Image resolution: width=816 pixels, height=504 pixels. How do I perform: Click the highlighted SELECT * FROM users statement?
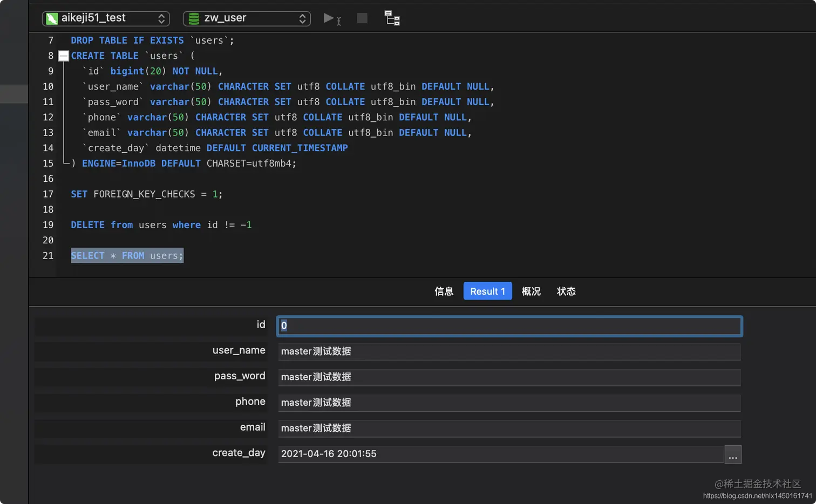[x=127, y=256]
